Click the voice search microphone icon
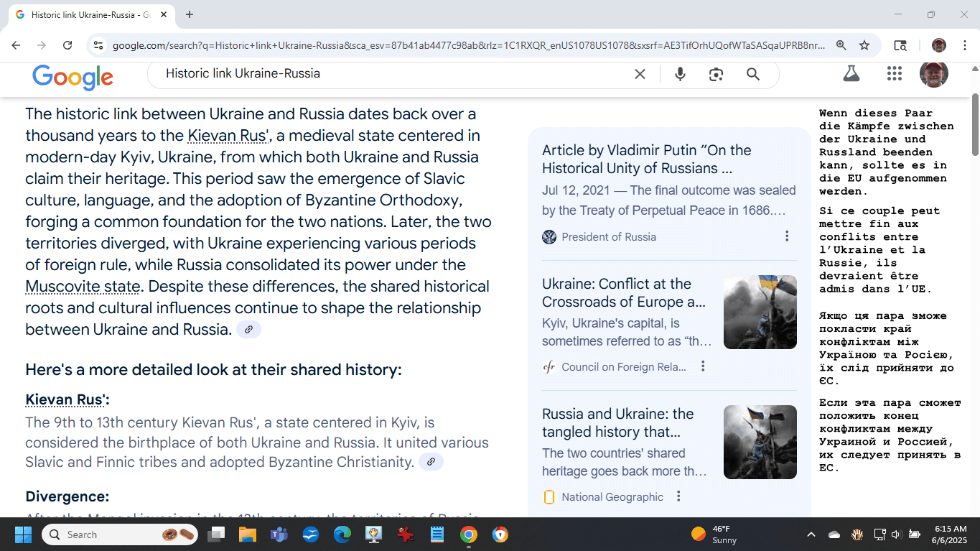The image size is (980, 551). (x=680, y=74)
